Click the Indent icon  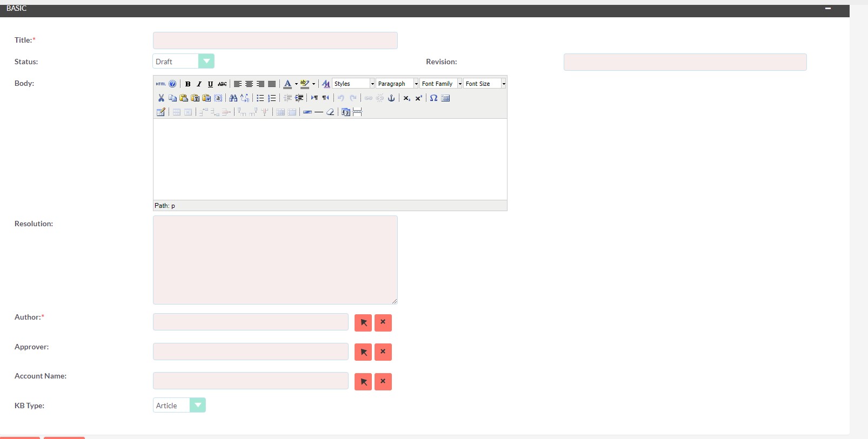pos(299,98)
